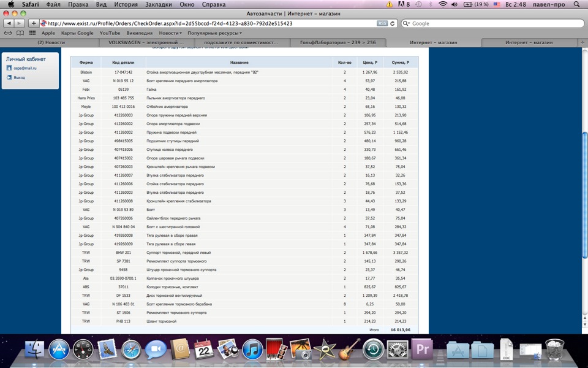Open Dashboard from the Dock
The height and width of the screenshot is (368, 588).
tap(83, 350)
